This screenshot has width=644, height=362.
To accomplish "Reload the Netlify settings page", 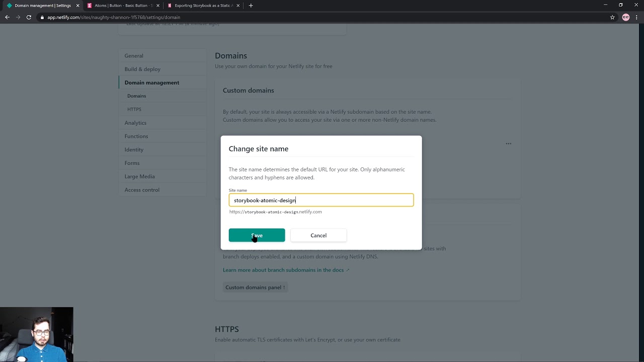I will coord(29,17).
